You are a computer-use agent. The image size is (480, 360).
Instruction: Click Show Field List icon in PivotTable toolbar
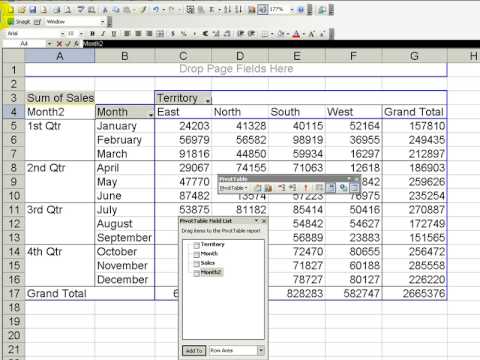pyautogui.click(x=355, y=188)
